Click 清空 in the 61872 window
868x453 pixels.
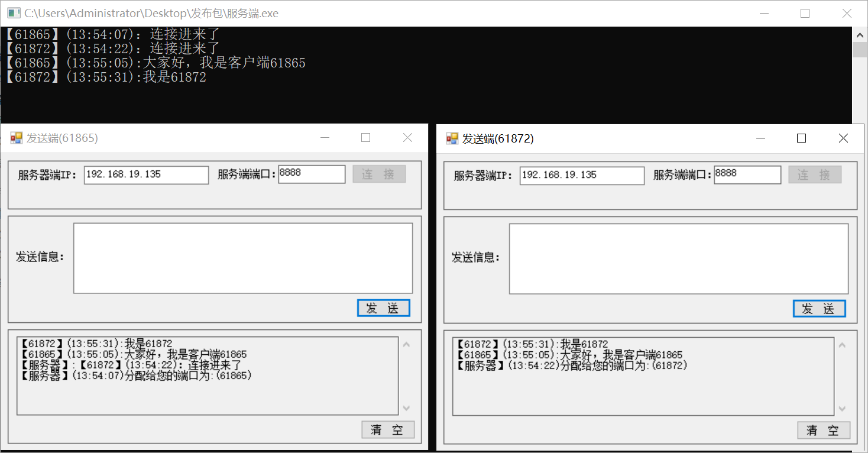824,431
